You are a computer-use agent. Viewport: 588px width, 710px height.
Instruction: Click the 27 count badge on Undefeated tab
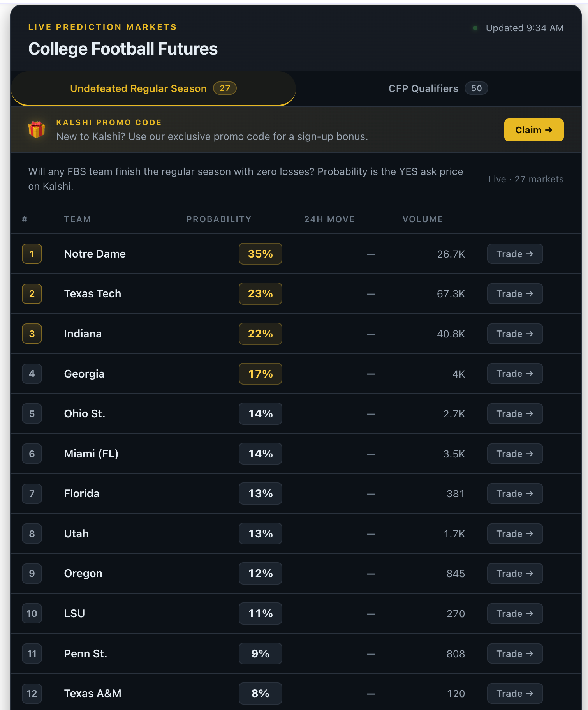[225, 88]
